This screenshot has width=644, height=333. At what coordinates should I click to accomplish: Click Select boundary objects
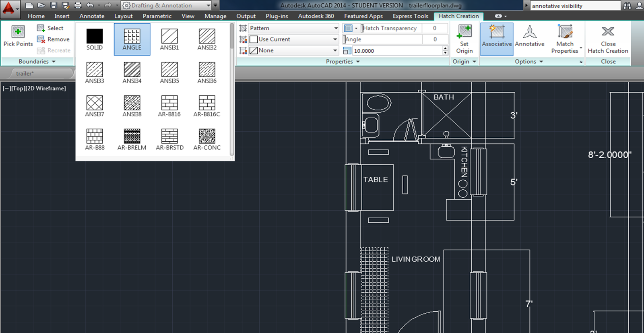click(50, 28)
